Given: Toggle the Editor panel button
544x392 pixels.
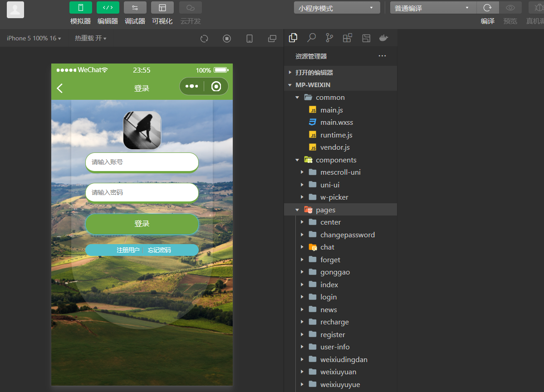Looking at the screenshot, I should tap(108, 8).
